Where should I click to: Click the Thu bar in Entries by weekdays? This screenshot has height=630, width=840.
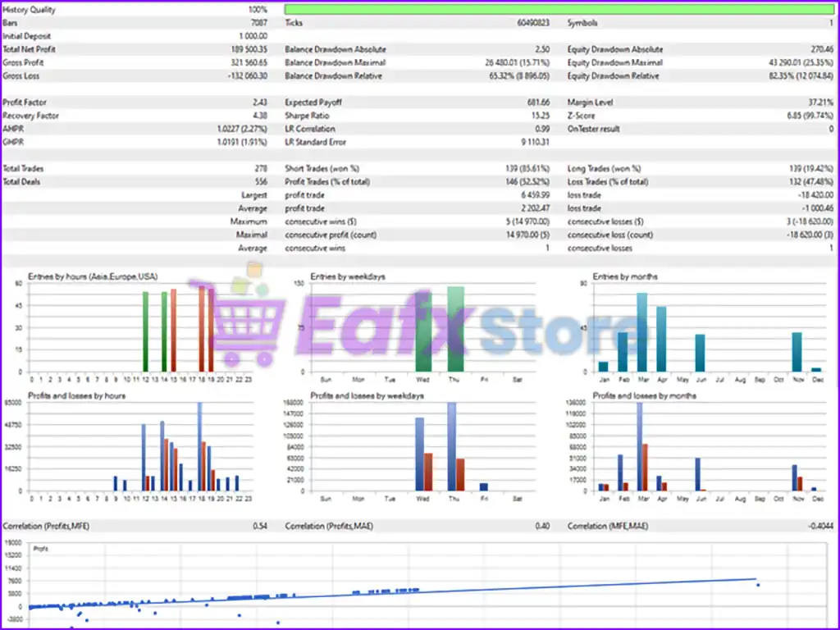point(455,329)
